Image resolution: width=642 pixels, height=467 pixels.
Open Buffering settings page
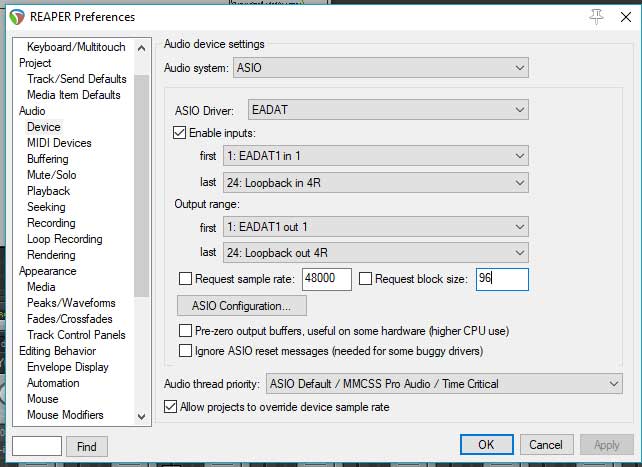[48, 158]
